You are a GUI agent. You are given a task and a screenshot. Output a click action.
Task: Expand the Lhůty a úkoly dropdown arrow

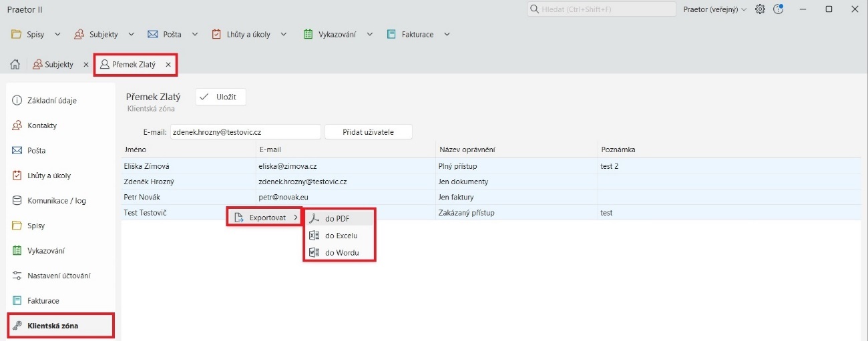pyautogui.click(x=284, y=34)
